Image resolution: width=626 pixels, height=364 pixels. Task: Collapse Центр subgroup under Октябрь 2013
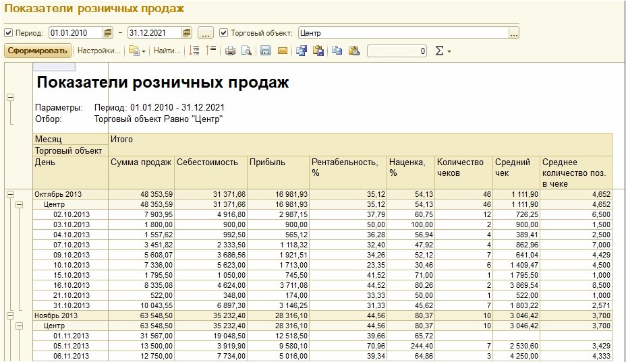(19, 205)
